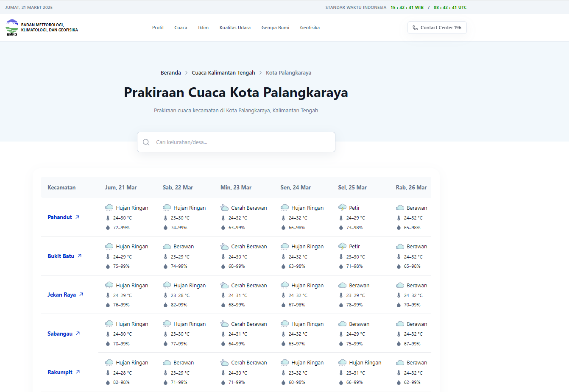
Task: Open the Profil menu
Action: click(x=158, y=28)
